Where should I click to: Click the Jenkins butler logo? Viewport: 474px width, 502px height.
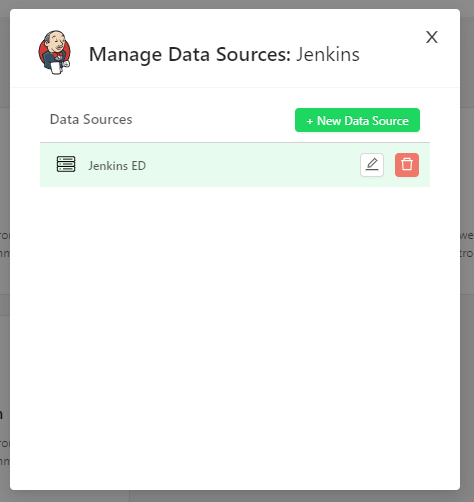coord(54,52)
